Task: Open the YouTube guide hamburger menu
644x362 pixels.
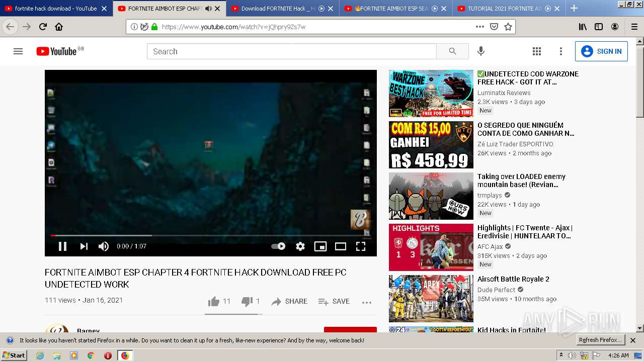Action: click(x=18, y=51)
